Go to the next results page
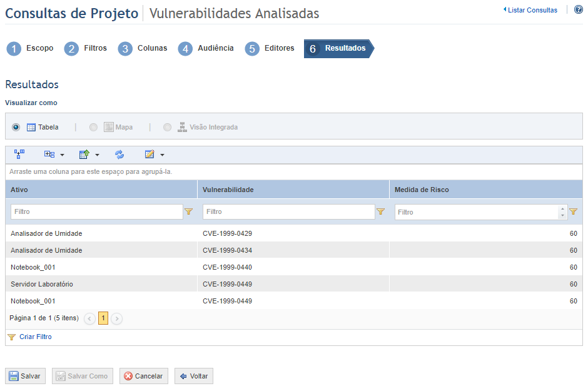Screen dimensions: 588x391 [x=116, y=318]
